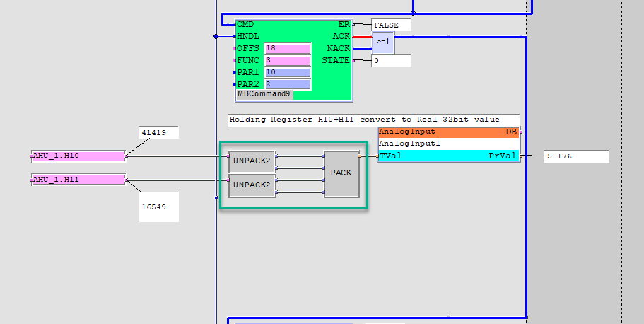The width and height of the screenshot is (644, 324).
Task: Select the PrVal output value 5.176
Action: tap(576, 156)
